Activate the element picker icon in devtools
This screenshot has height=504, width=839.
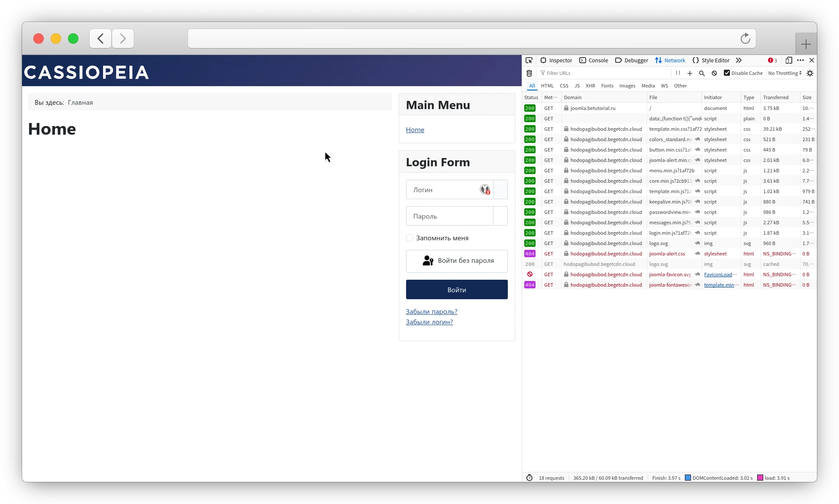coord(529,60)
